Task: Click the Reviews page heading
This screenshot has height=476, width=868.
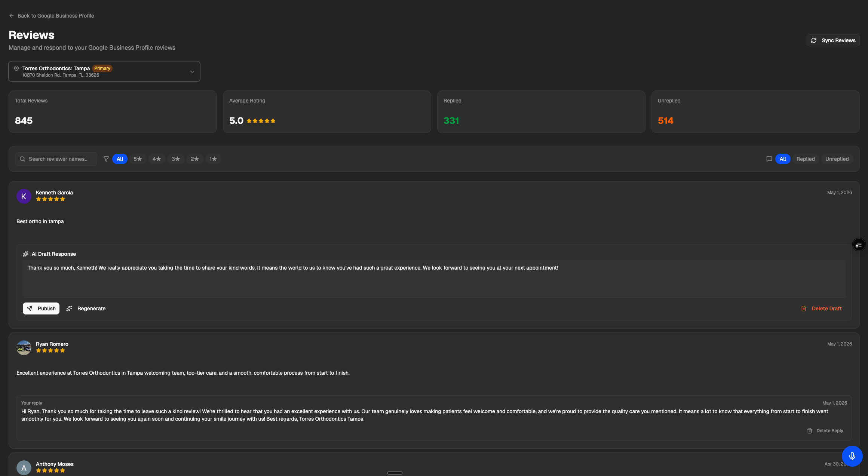Action: [x=31, y=35]
